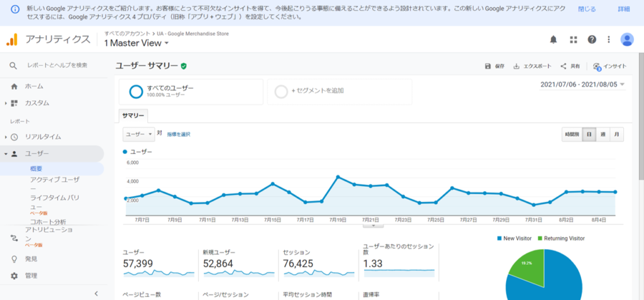Open コホート分析 in the sidebar
Screen dimensions: 644x300
(x=48, y=222)
